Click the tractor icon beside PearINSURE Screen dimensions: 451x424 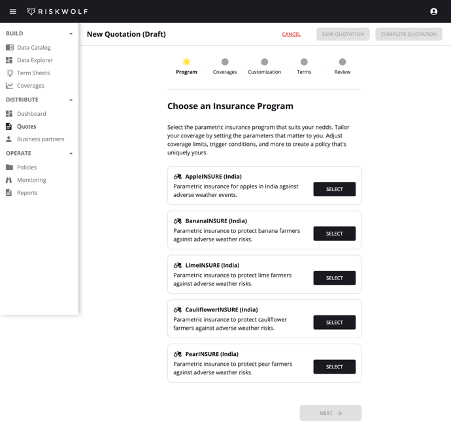point(178,354)
